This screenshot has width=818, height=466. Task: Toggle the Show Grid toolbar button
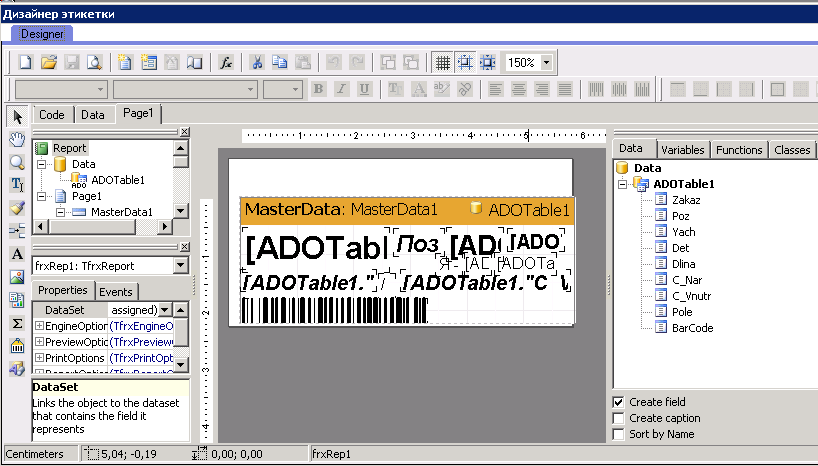coord(442,62)
